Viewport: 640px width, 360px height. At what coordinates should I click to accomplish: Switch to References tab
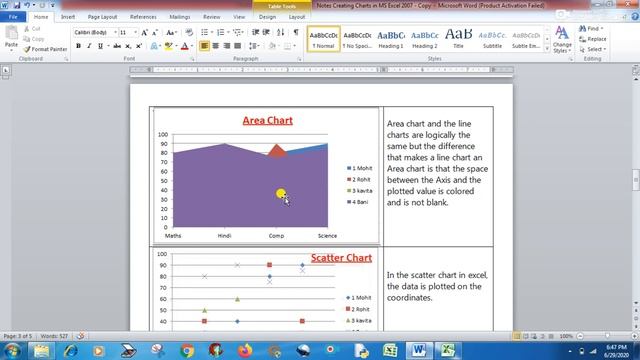143,17
